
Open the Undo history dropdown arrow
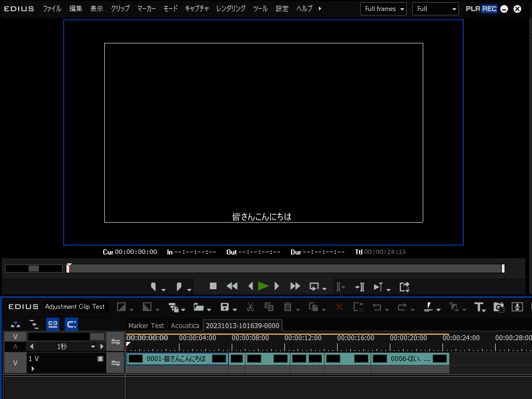coord(387,309)
